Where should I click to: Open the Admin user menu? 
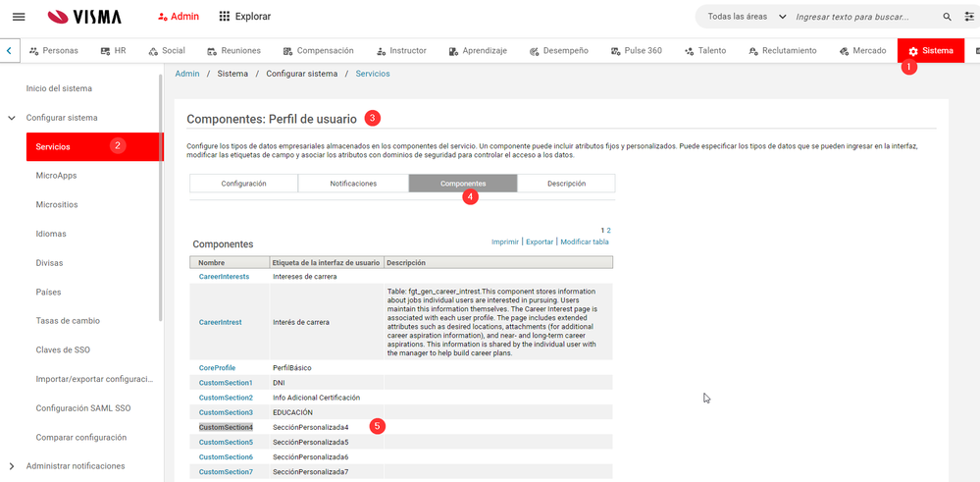point(178,17)
